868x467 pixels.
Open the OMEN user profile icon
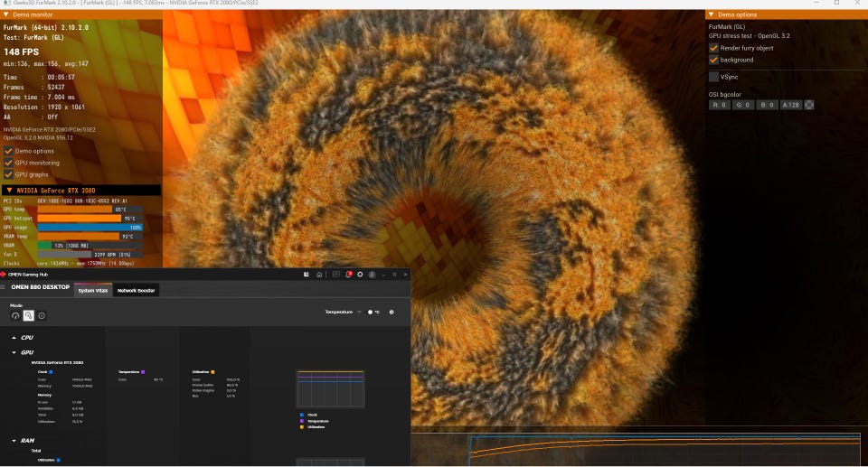tap(372, 274)
